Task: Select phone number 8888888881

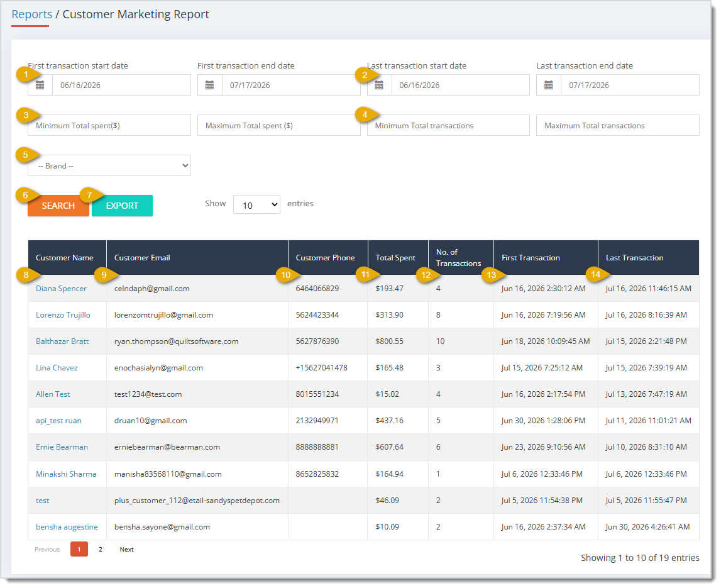Action: click(317, 447)
